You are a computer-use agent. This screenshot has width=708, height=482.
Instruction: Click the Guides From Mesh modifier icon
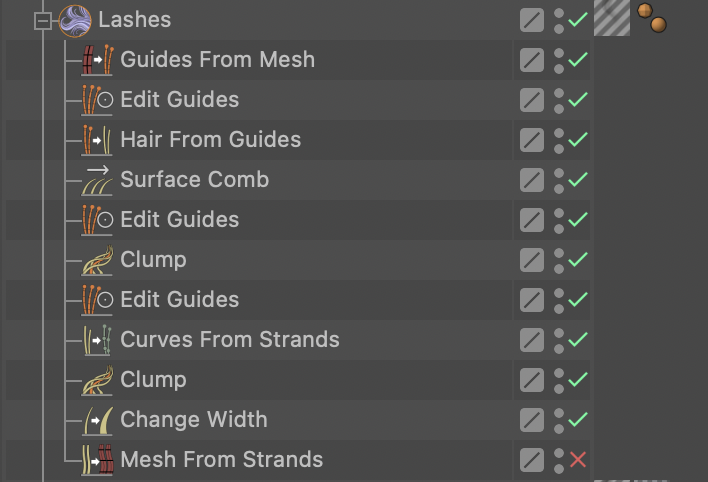(x=97, y=60)
